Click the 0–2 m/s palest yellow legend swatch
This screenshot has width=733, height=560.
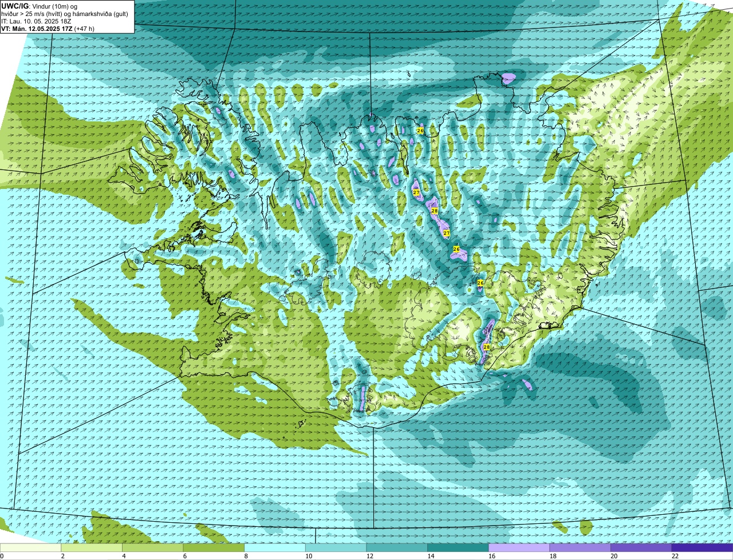click(x=30, y=547)
